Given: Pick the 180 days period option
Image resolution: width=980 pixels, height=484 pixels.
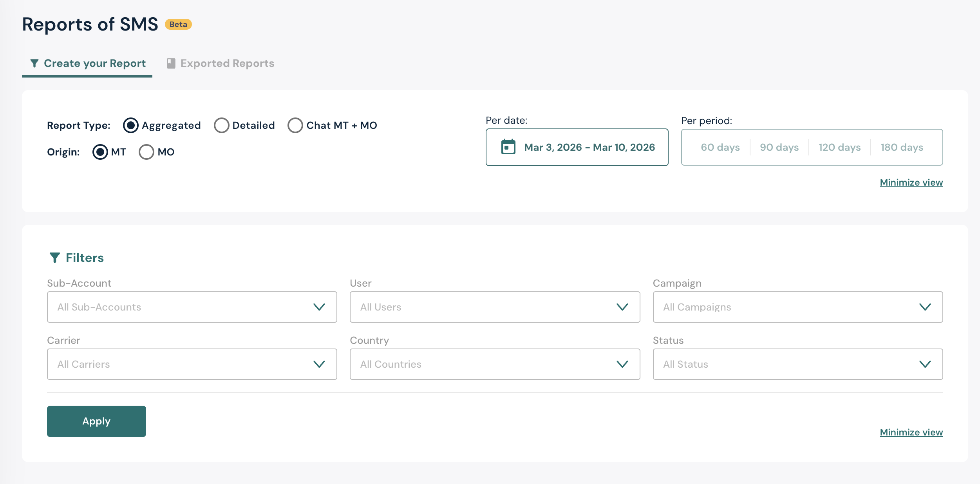Looking at the screenshot, I should pos(902,147).
